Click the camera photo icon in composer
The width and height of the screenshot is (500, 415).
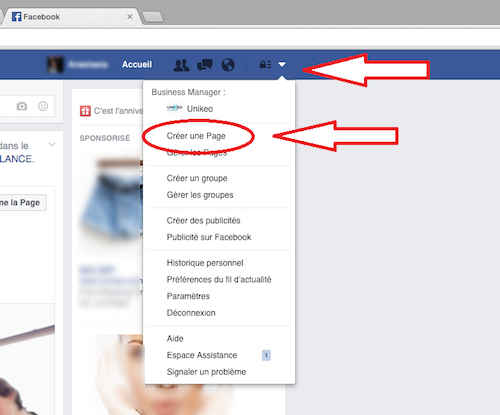pyautogui.click(x=22, y=106)
